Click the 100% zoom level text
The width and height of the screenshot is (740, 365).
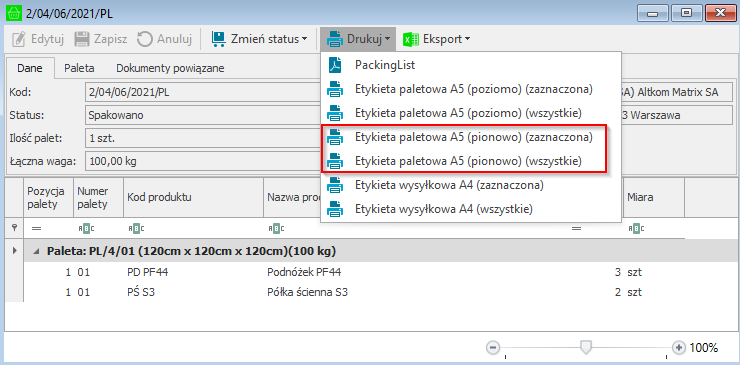pyautogui.click(x=704, y=348)
